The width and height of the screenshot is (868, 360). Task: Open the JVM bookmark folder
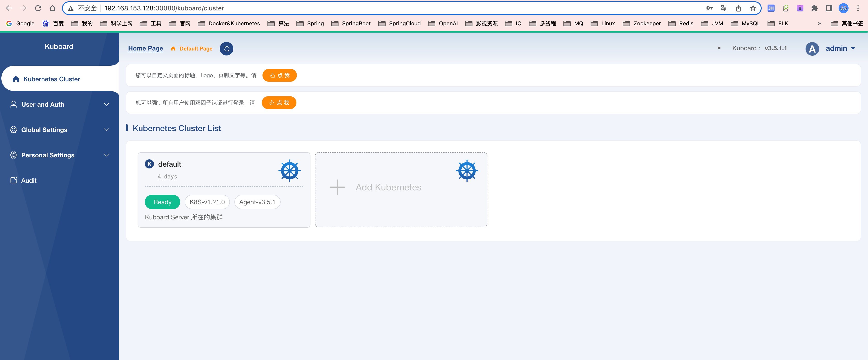[x=712, y=23]
